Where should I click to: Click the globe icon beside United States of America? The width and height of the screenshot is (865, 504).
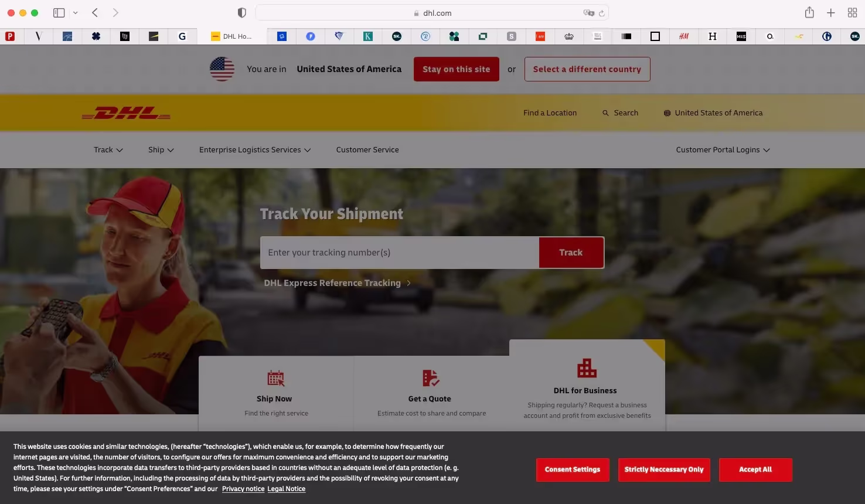click(x=667, y=113)
